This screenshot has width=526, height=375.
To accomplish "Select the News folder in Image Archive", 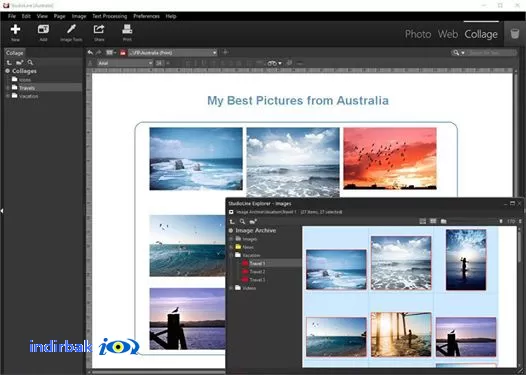I will pyautogui.click(x=248, y=247).
